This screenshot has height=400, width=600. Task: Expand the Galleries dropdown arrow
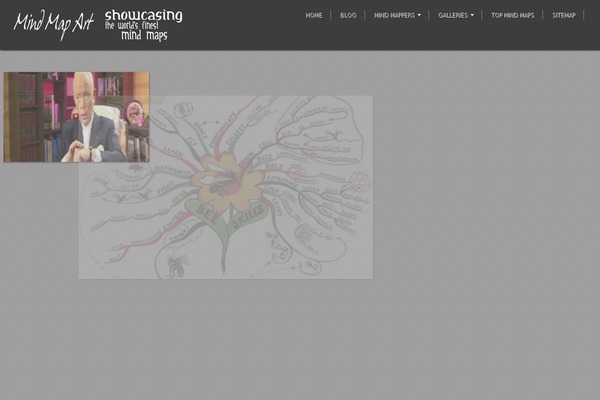tap(472, 15)
